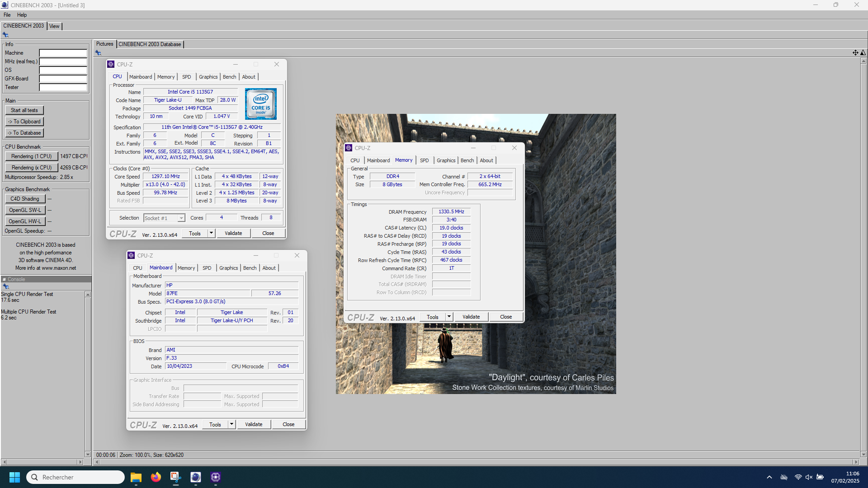Click the pin icon in Console panel
This screenshot has width=868, height=488.
coord(6,286)
